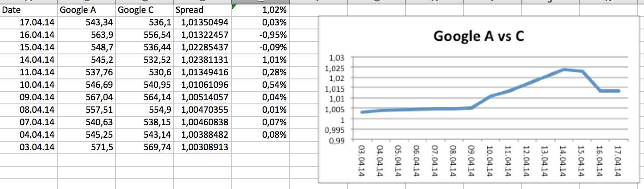This screenshot has height=189, width=644.
Task: Select the Google C header cell
Action: click(x=144, y=10)
